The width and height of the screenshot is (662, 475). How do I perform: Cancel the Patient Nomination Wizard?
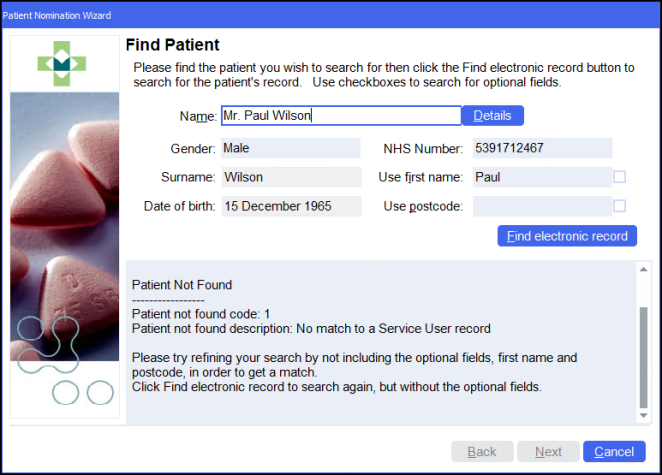click(614, 452)
